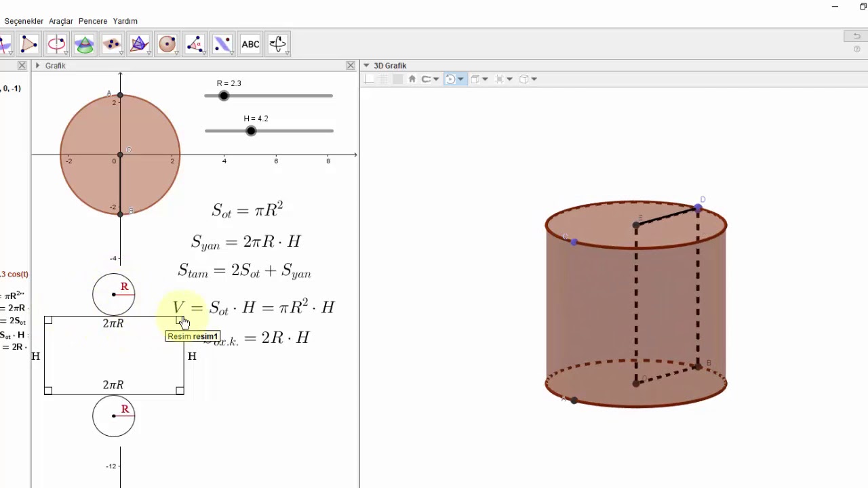The width and height of the screenshot is (868, 488).
Task: Select the ABC text tool
Action: click(x=250, y=44)
